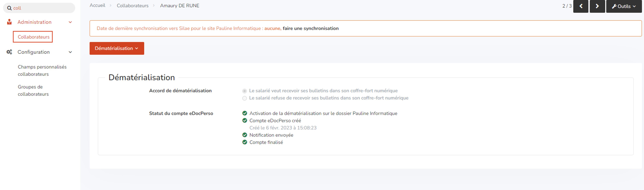Open the Dématérialisation dropdown button
This screenshot has height=190, width=644.
click(x=117, y=48)
